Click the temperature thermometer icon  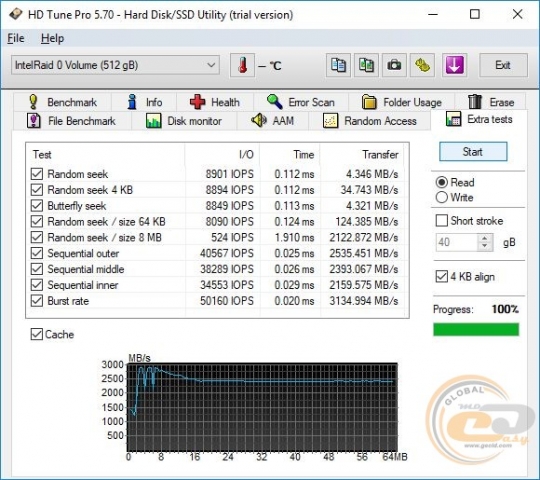pos(242,65)
